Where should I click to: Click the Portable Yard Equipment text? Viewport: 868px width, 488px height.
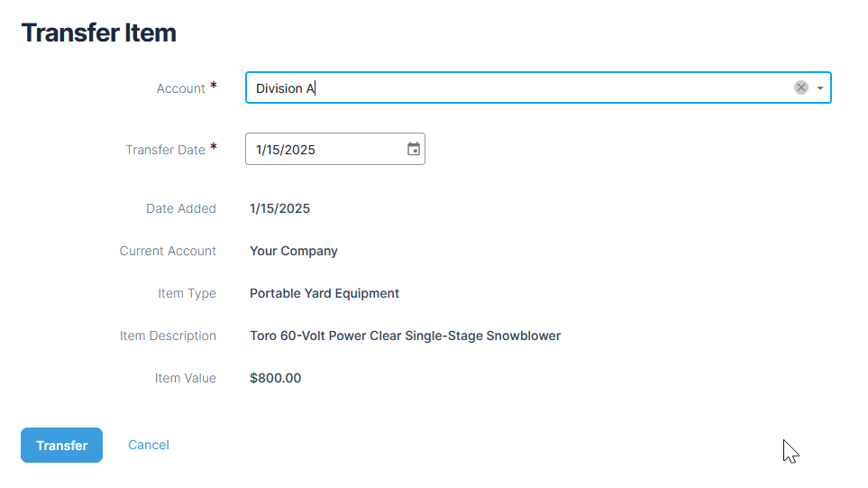tap(324, 293)
